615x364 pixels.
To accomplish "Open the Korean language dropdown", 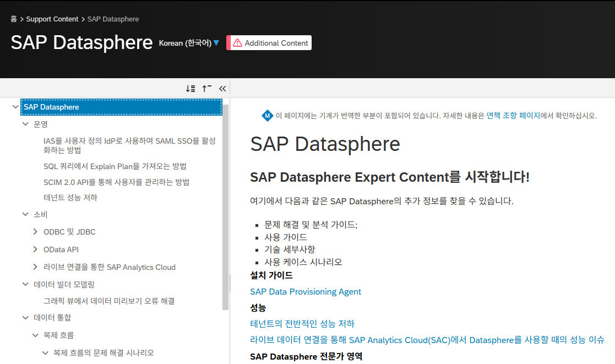I will [x=189, y=43].
